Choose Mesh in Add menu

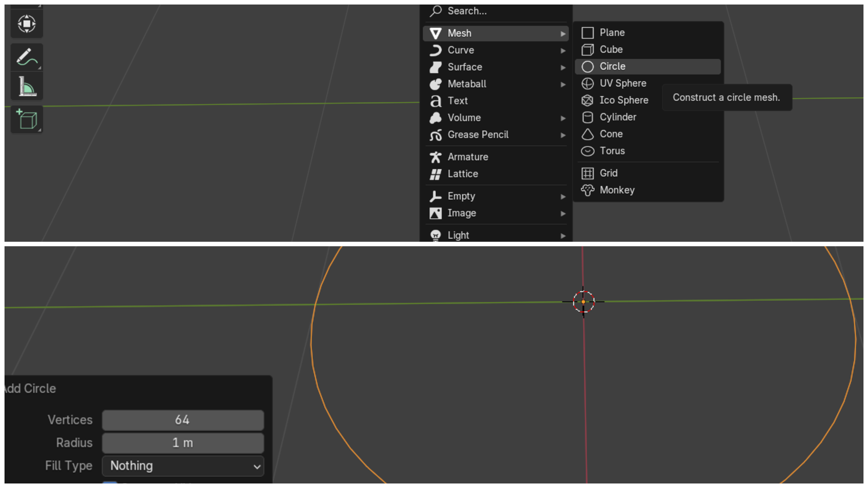click(x=495, y=33)
